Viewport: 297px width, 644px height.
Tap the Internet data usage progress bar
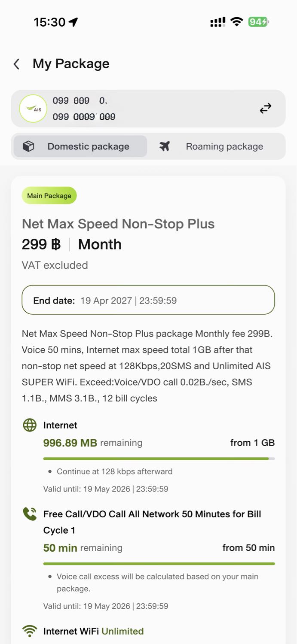click(x=159, y=459)
